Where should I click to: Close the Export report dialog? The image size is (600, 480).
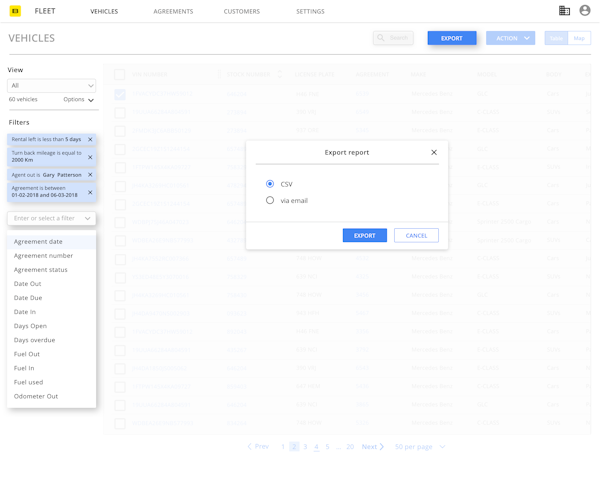pyautogui.click(x=434, y=152)
